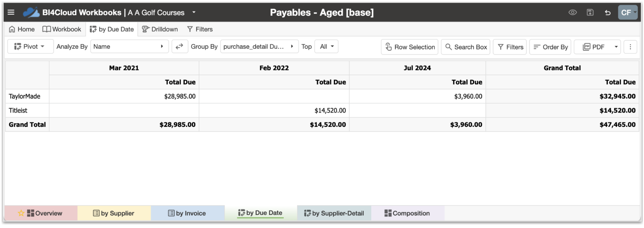Open the Filters tab in top nav

pos(200,29)
